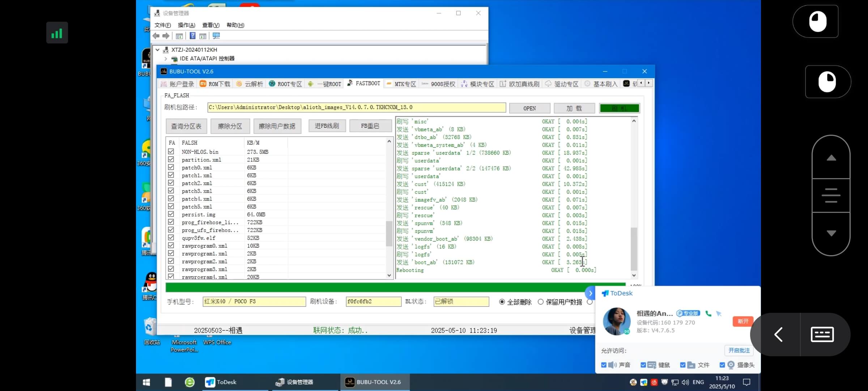The image size is (868, 391).
Task: Click the ToDesk phone call icon
Action: 708,314
